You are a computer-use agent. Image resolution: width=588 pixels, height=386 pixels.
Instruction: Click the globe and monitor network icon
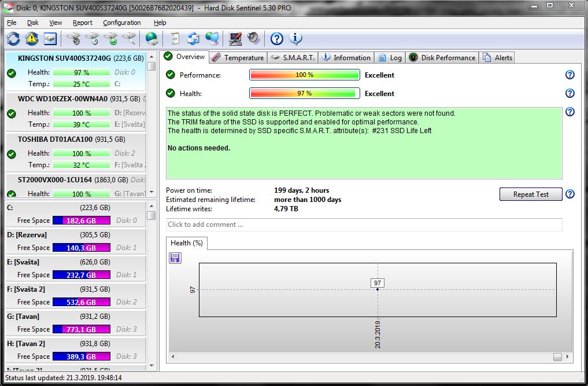[212, 38]
